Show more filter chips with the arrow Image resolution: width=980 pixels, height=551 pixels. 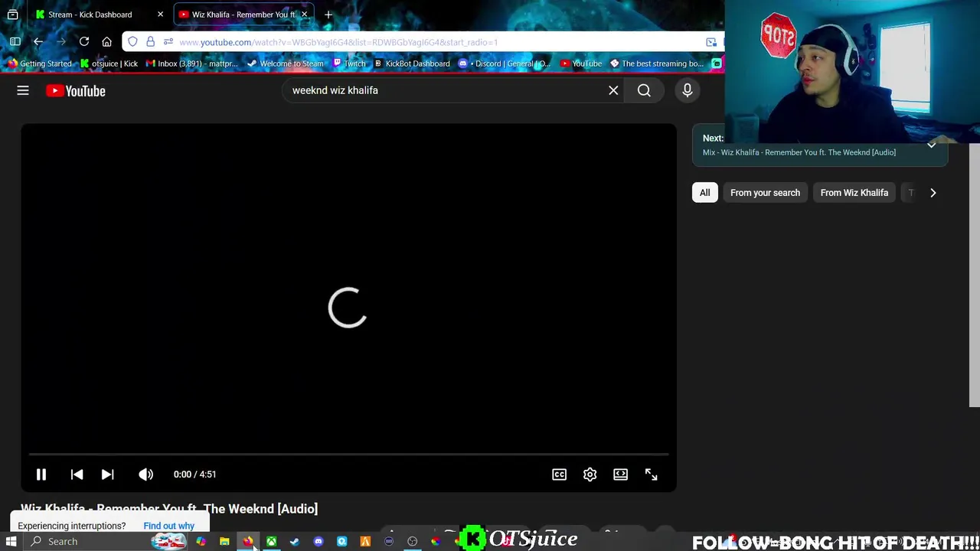click(x=933, y=193)
